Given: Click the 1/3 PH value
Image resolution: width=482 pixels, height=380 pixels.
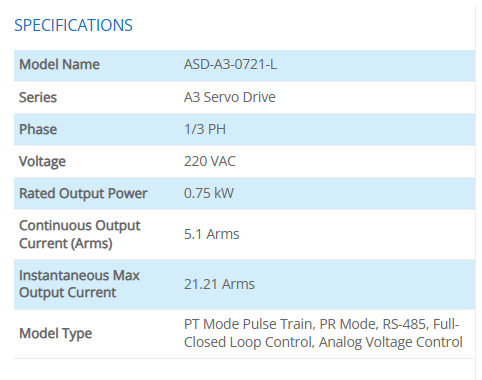Looking at the screenshot, I should (205, 129).
